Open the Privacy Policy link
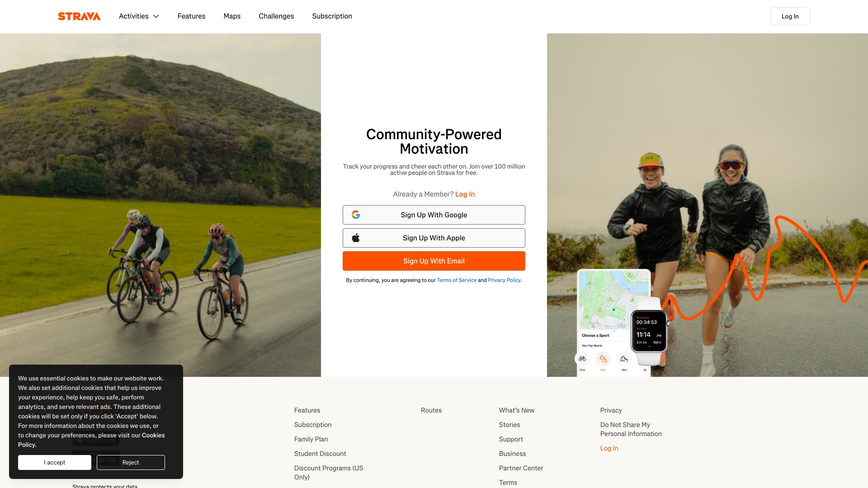The height and width of the screenshot is (488, 868). (504, 280)
